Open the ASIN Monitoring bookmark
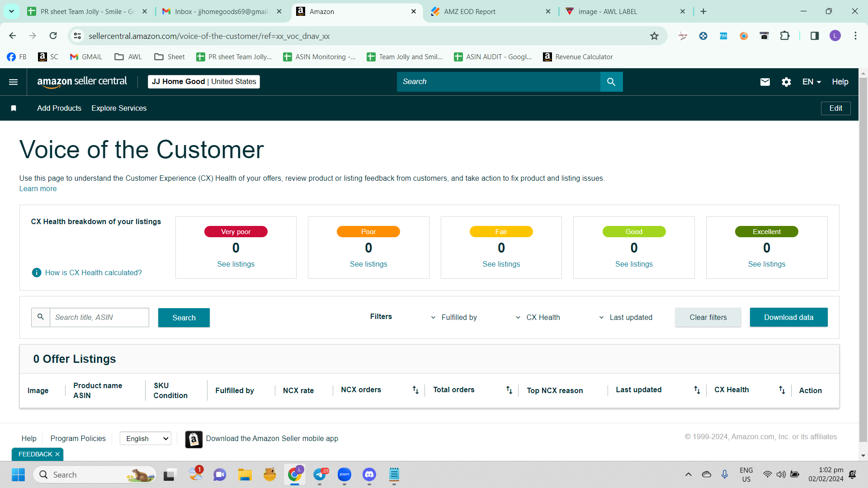 (x=319, y=57)
